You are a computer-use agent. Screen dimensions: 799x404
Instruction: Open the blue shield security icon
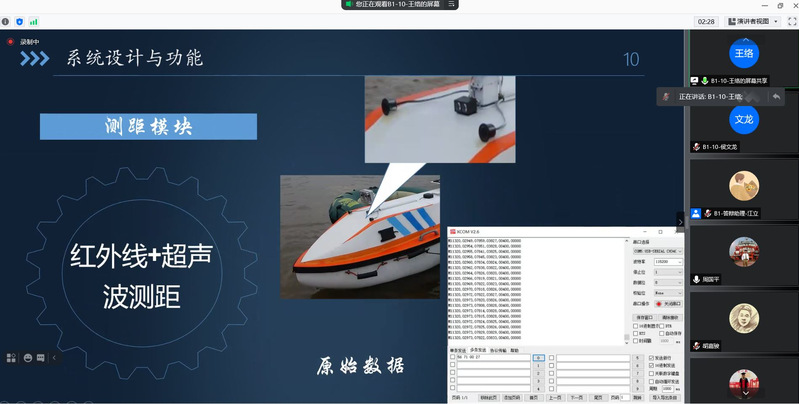pos(19,21)
